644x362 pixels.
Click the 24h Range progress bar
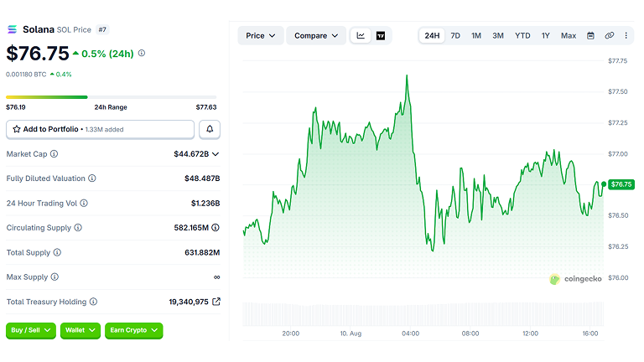(x=111, y=97)
